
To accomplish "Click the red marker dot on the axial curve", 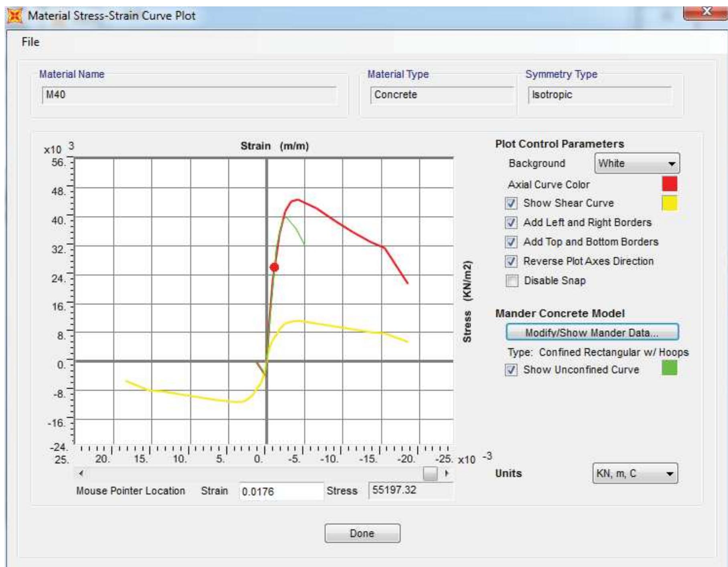I will point(274,267).
